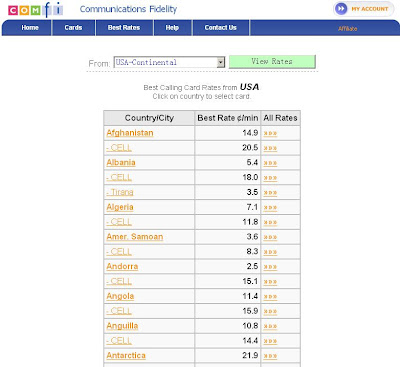Screen dimensions: 400x367
Task: View all rates arrows for Andorra
Action: 270,267
